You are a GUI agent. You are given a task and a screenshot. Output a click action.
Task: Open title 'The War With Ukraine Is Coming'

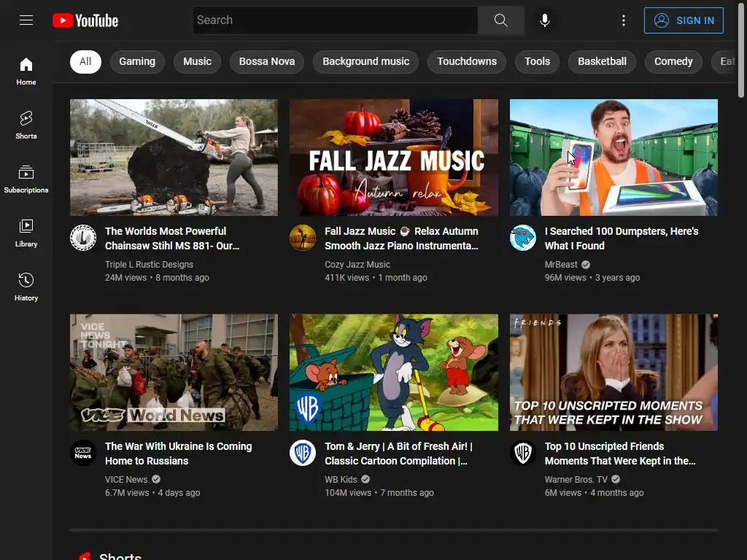coord(178,454)
